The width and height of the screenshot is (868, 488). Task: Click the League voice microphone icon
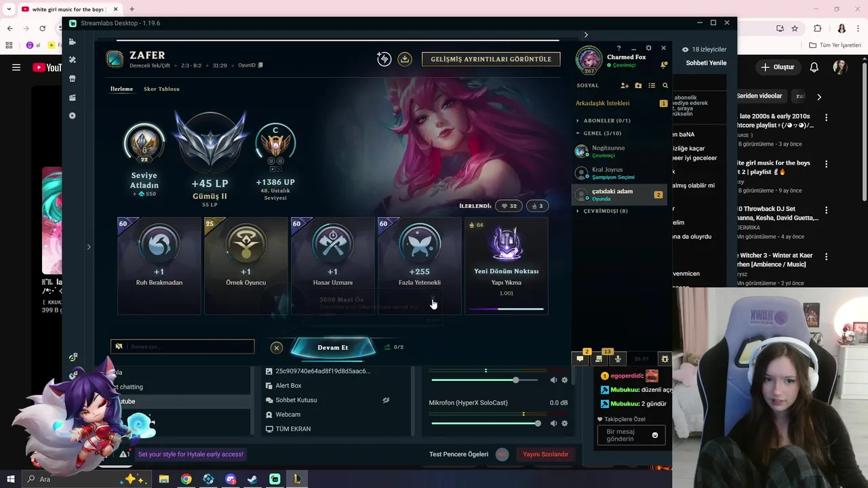click(618, 359)
